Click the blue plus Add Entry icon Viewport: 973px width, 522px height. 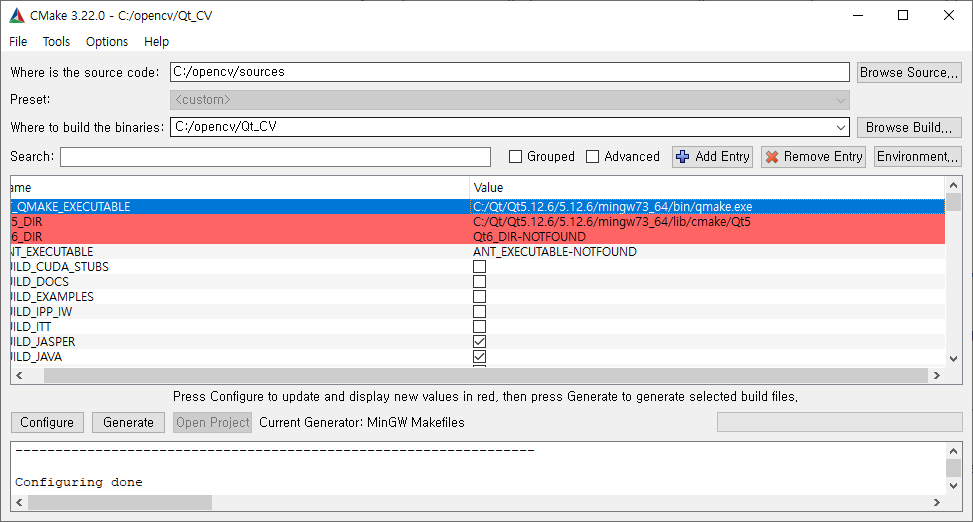pyautogui.click(x=683, y=157)
